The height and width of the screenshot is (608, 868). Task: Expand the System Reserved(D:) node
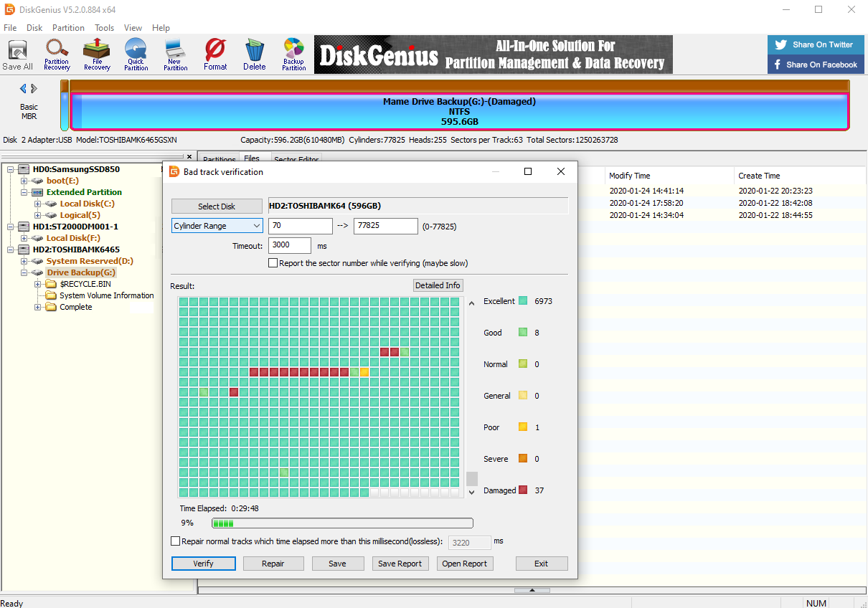coord(24,261)
